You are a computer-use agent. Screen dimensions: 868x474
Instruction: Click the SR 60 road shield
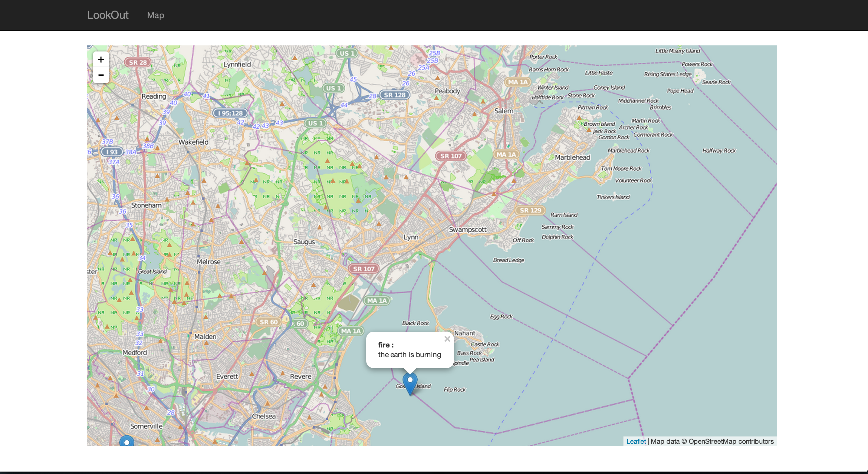pyautogui.click(x=268, y=322)
